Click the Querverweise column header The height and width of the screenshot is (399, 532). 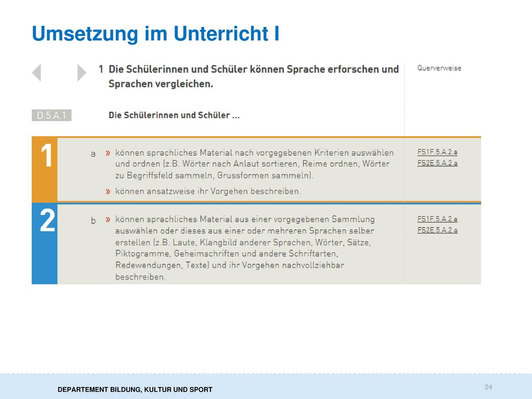439,68
